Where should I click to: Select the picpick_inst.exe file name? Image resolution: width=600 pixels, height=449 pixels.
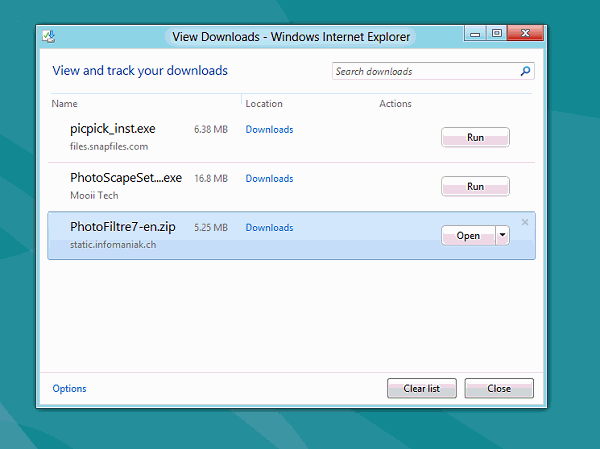pos(113,129)
